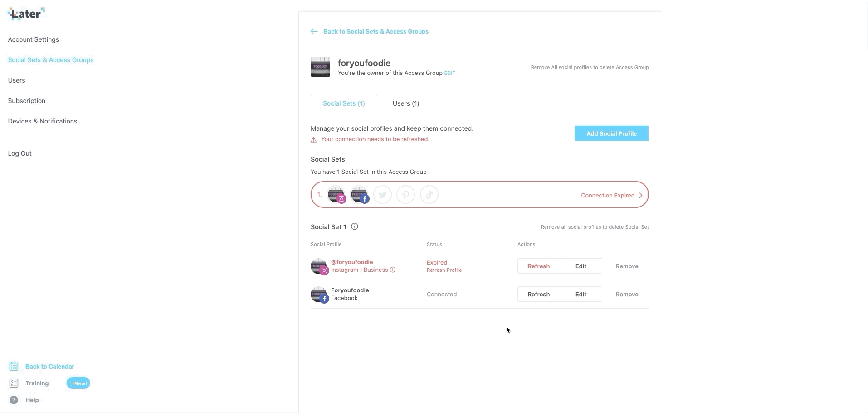This screenshot has height=413, width=868.
Task: Click the empty Twitter slot icon
Action: (383, 195)
